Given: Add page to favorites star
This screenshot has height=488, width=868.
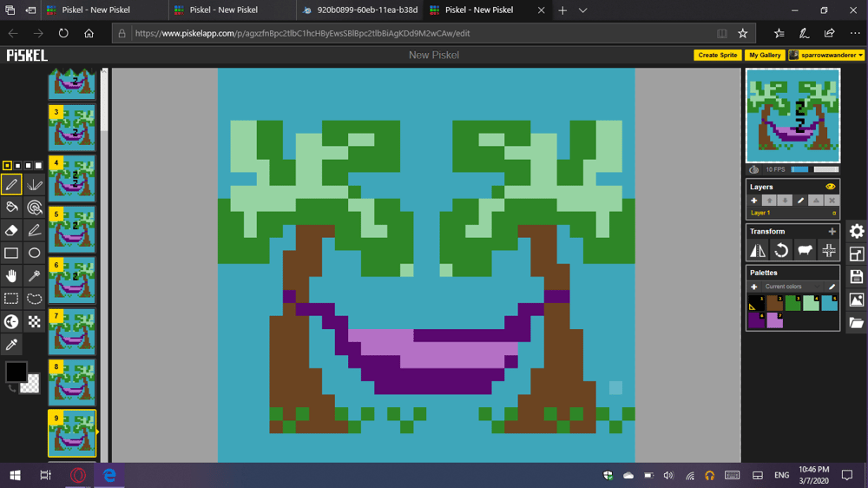Looking at the screenshot, I should 743,33.
